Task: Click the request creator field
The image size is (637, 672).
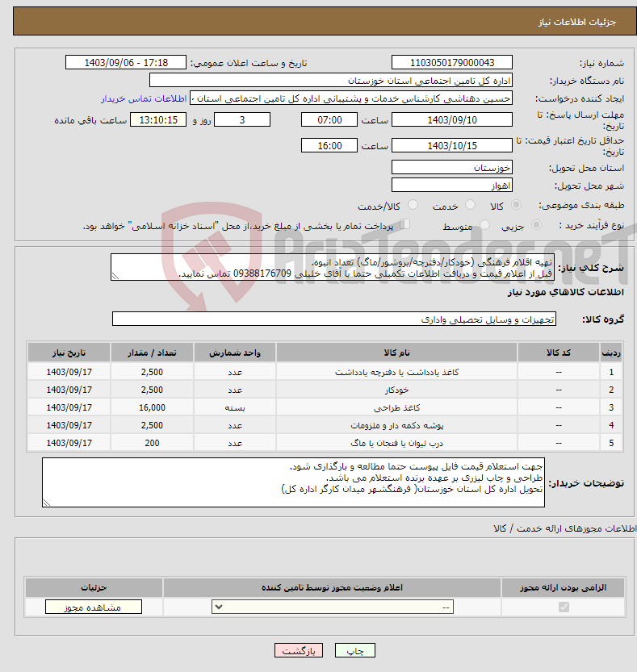Action: point(351,98)
